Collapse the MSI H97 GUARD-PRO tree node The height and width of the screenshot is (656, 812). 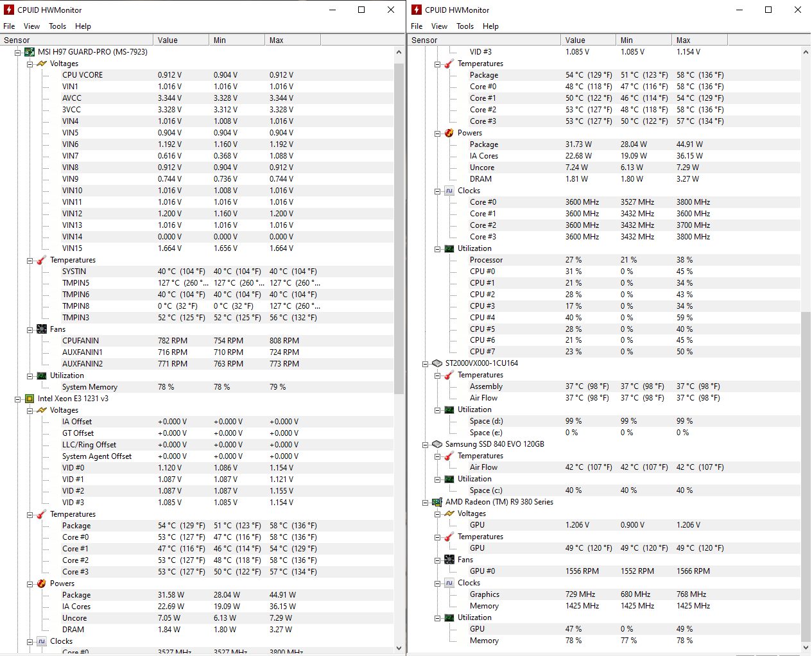tap(18, 52)
